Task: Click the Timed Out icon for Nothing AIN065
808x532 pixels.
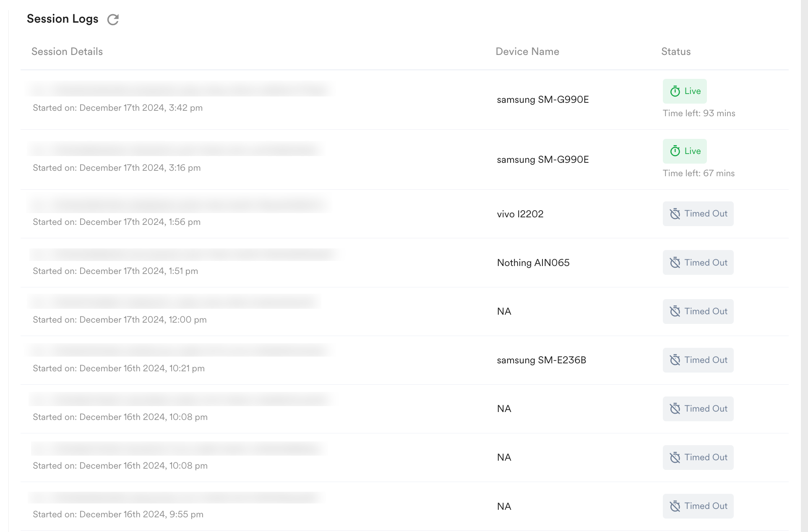Action: point(675,263)
